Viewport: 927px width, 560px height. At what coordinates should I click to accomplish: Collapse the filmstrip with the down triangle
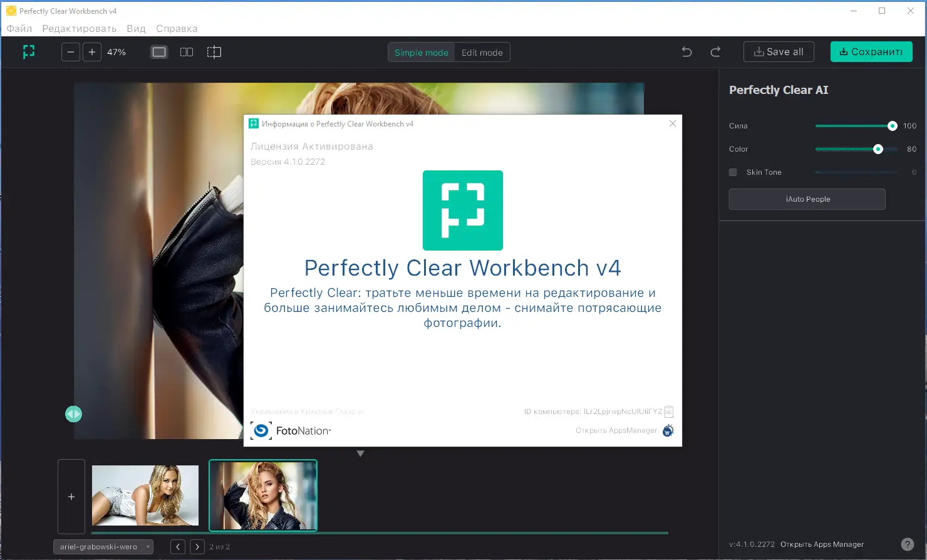[x=360, y=453]
